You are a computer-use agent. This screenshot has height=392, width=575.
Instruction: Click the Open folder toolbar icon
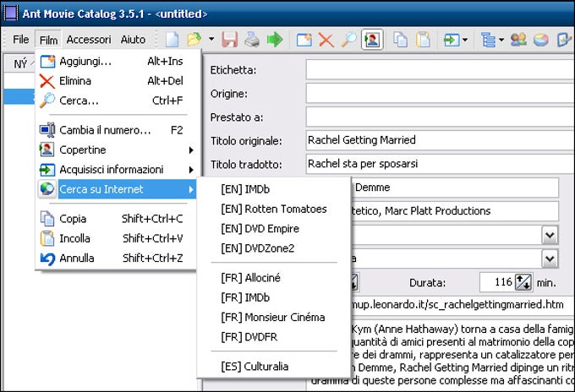[x=194, y=39]
